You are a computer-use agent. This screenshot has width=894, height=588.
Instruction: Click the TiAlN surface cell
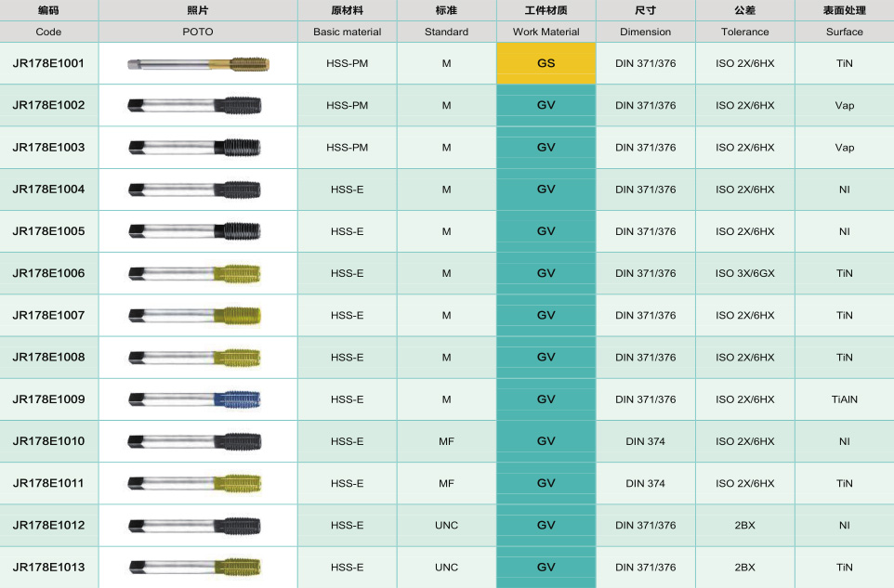click(844, 399)
